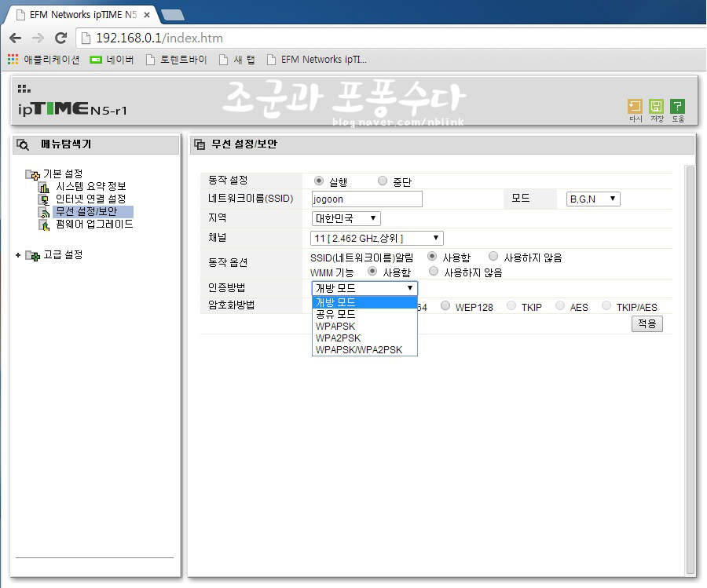The width and height of the screenshot is (707, 588).
Task: Click the save (저장) icon in header
Action: pos(657,107)
